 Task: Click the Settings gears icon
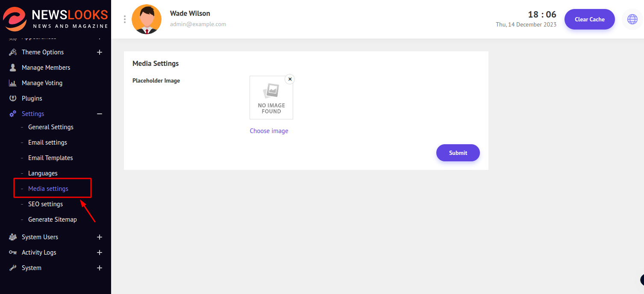13,114
